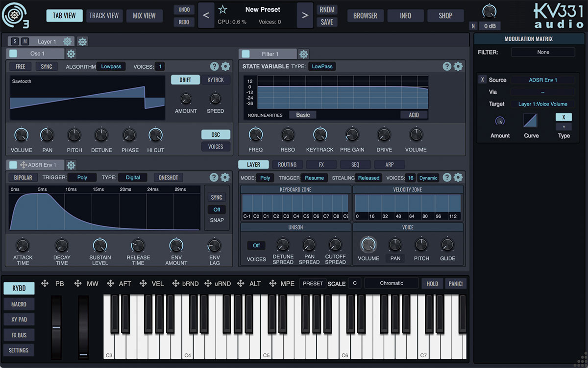Viewport: 588px width, 368px height.
Task: Click the PANIC! button
Action: 455,284
